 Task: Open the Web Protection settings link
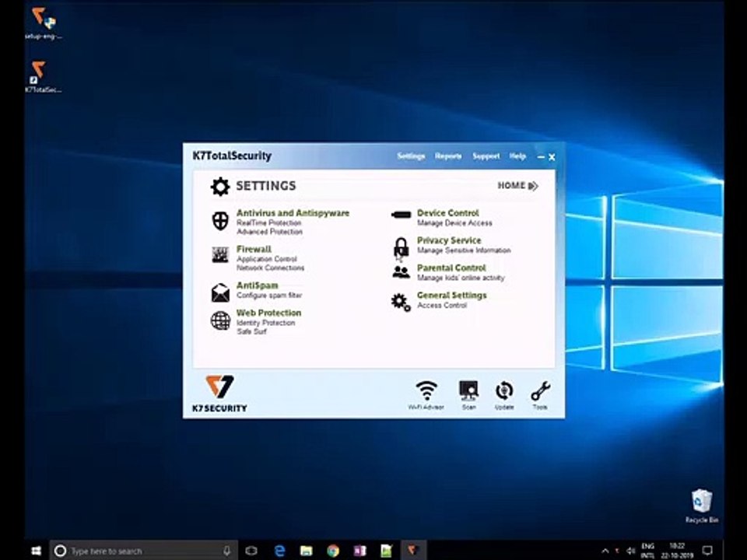pos(268,313)
